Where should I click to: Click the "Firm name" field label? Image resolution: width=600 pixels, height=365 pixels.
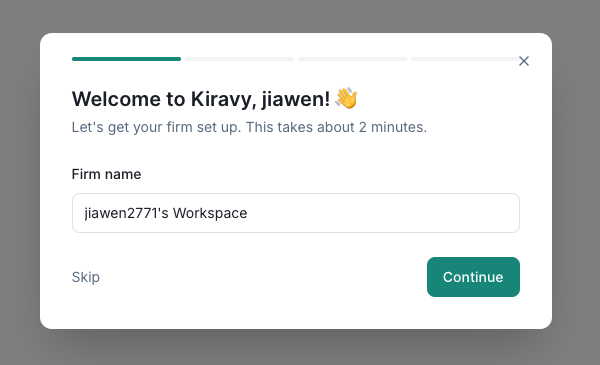106,174
